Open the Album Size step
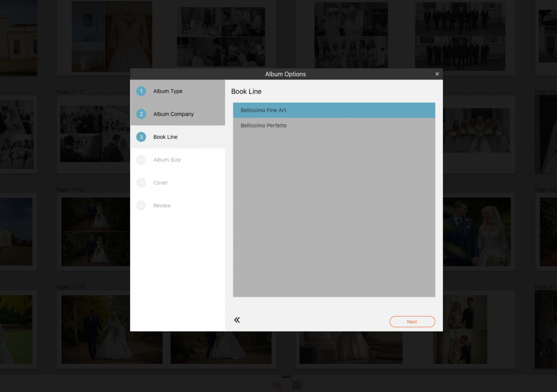Screen dimensions: 557x392 pyautogui.click(x=178, y=160)
